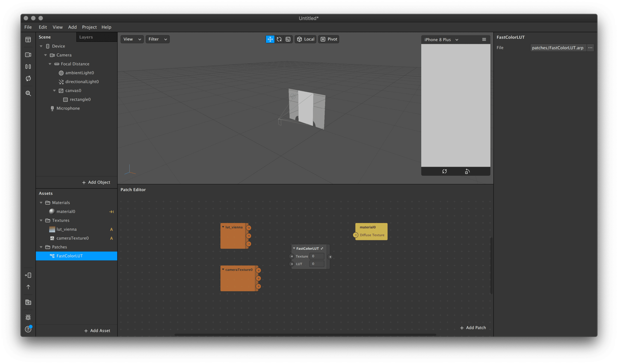Open the View menu in menu bar
Viewport: 618px width, 364px height.
click(58, 27)
